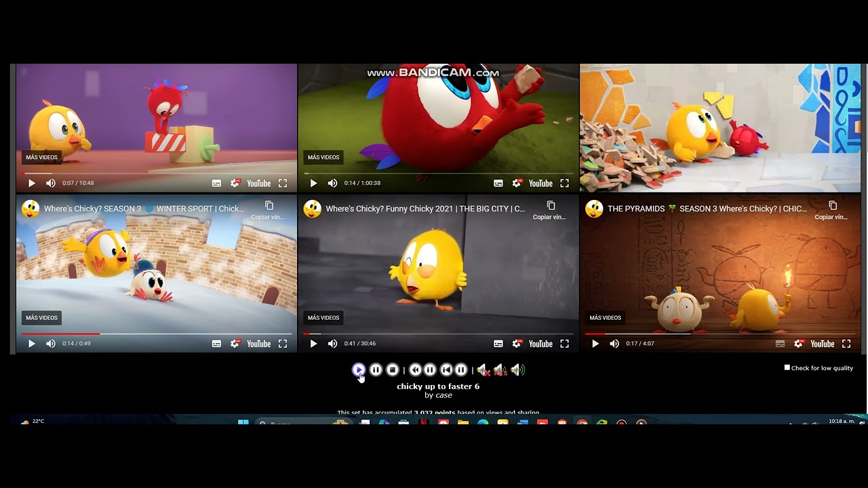The image size is (868, 488).
Task: Click pause button just before the red-X speaker
Action: pyautogui.click(x=461, y=369)
